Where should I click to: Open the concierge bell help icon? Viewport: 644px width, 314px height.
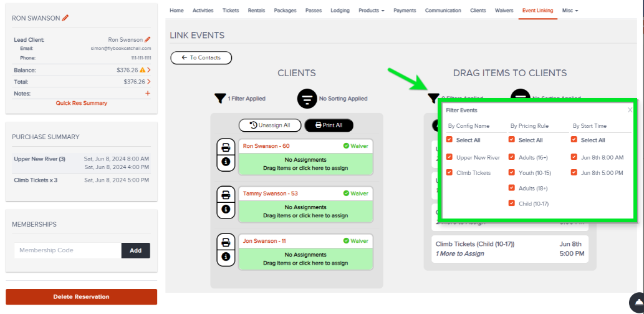click(x=638, y=303)
